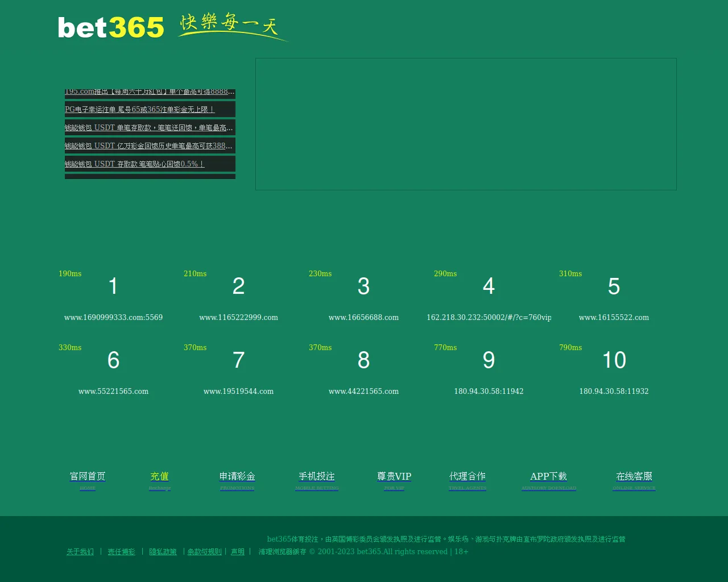Click the 190ms latency label
The width and height of the screenshot is (728, 582).
click(x=70, y=273)
